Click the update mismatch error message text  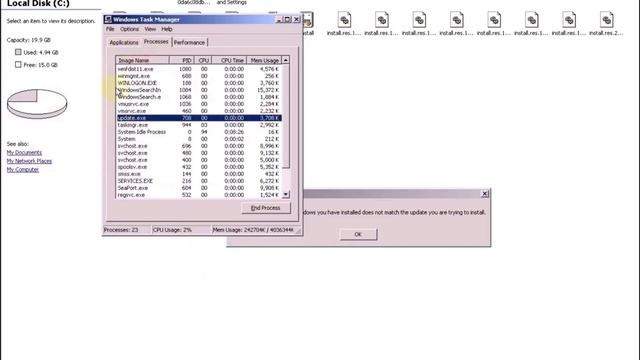[x=394, y=212]
